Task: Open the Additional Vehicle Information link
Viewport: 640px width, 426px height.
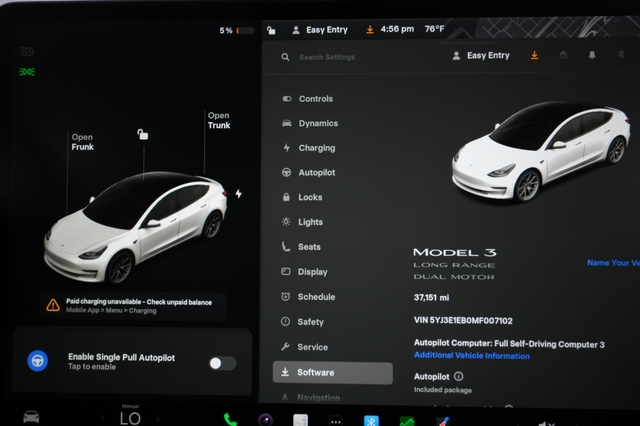Action: tap(472, 355)
